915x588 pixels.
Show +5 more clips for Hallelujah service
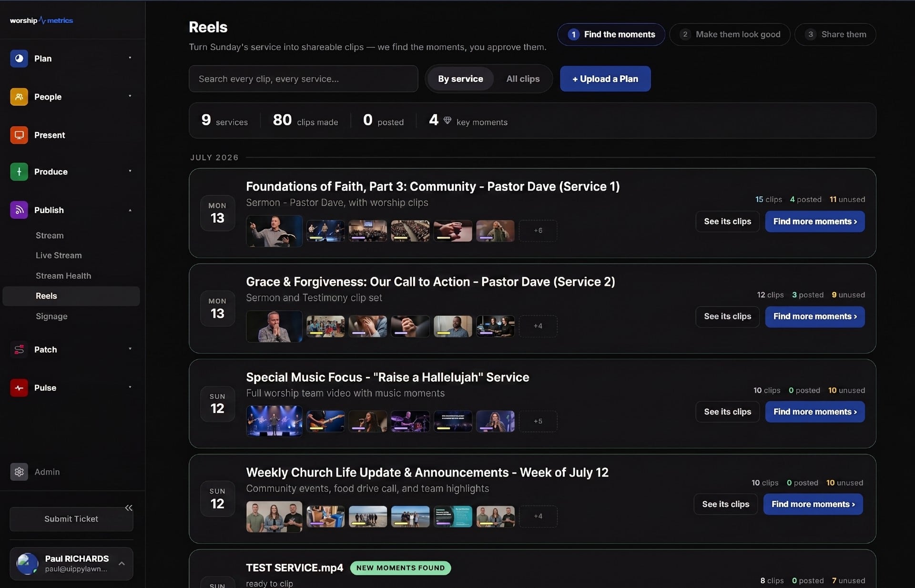click(538, 421)
